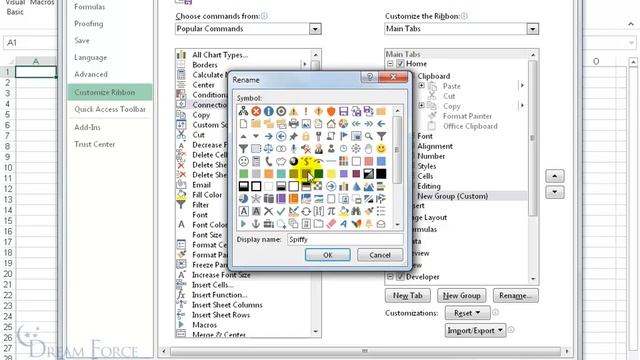Open the Advanced options category
Viewport: 640px width, 360px height.
pos(91,74)
